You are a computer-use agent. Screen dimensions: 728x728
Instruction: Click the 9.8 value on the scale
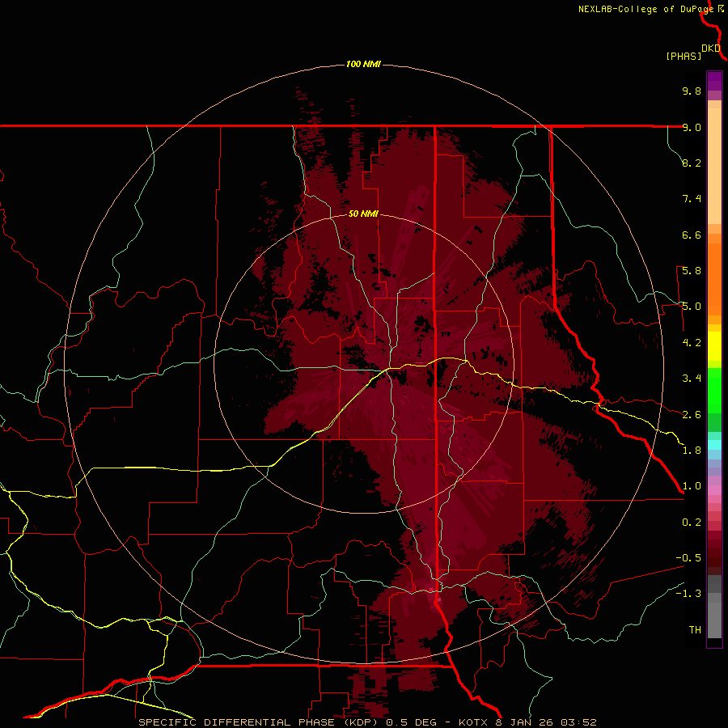[692, 91]
